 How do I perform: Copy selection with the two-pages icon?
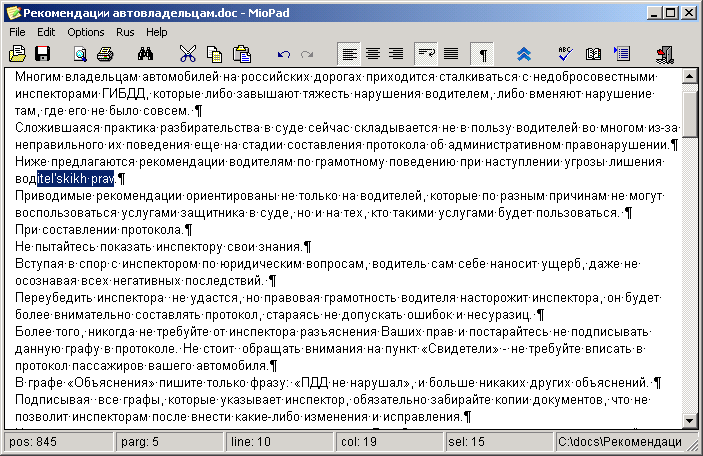point(214,54)
